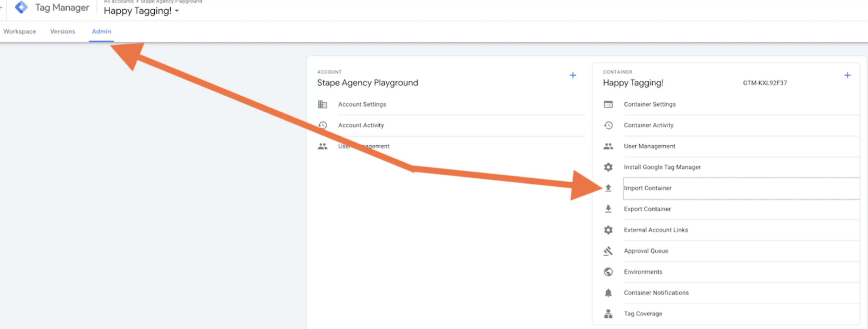Viewport: 868px width, 329px height.
Task: Select Export Container
Action: pyautogui.click(x=647, y=209)
